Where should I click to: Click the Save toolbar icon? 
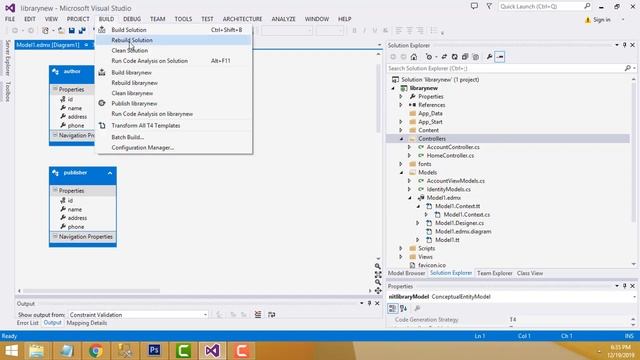click(72, 31)
